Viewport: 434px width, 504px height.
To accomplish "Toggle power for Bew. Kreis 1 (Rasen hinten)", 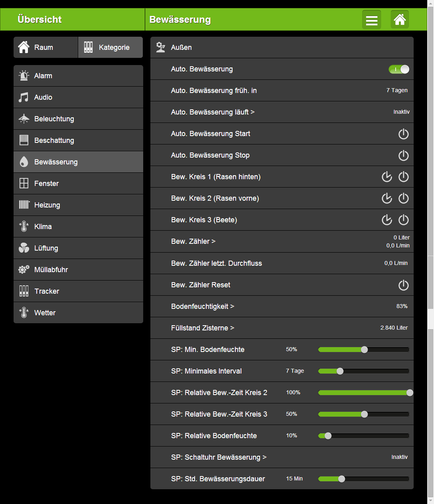I will tap(403, 177).
